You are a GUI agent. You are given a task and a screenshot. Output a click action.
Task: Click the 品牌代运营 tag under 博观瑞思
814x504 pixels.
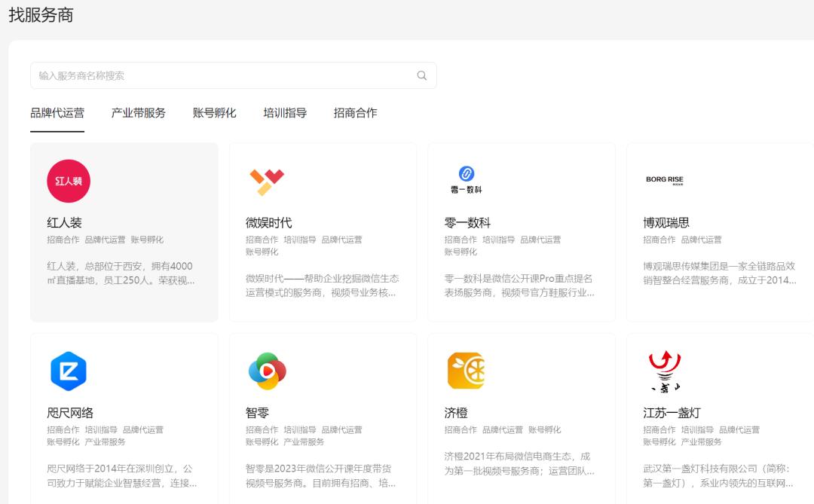click(702, 240)
